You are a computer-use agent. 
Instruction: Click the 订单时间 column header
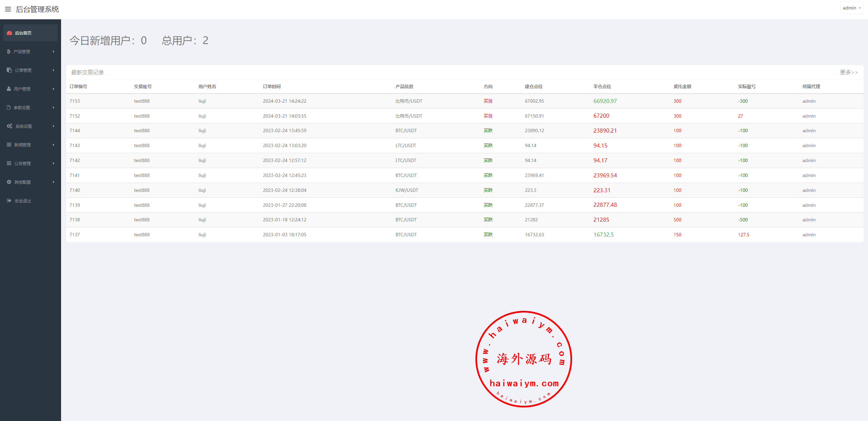click(x=271, y=86)
